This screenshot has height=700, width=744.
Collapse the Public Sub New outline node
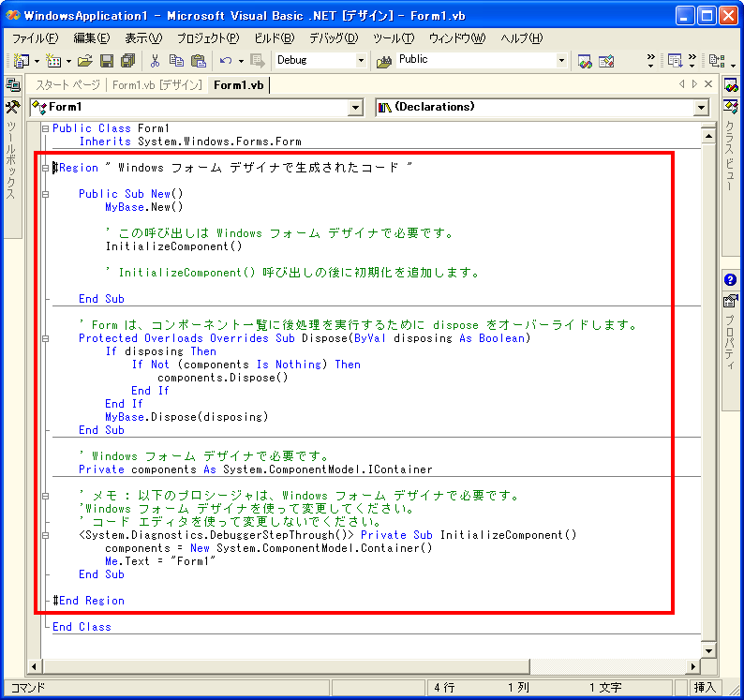pos(46,194)
